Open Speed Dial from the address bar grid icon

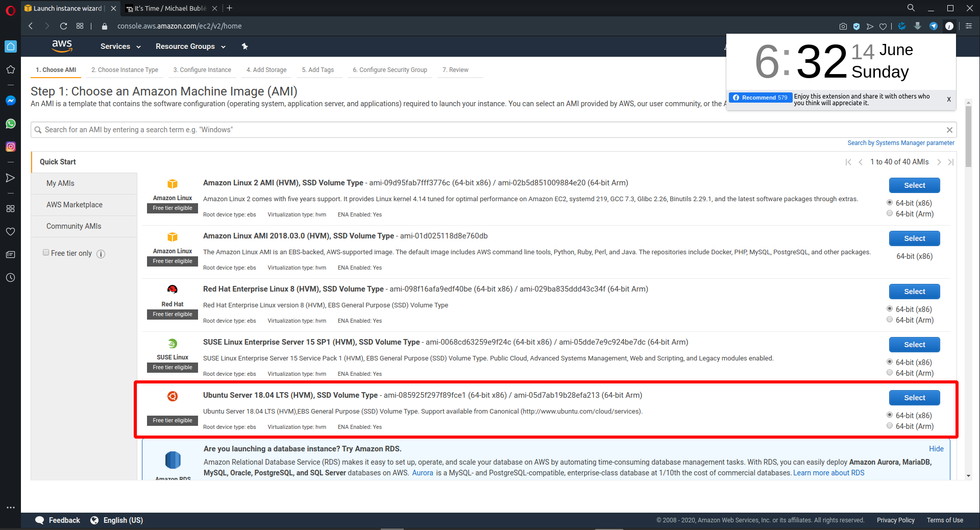point(80,26)
